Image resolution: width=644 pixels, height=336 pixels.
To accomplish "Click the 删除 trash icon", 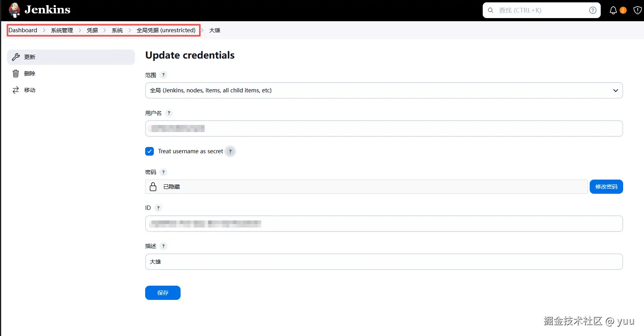I will pyautogui.click(x=15, y=73).
